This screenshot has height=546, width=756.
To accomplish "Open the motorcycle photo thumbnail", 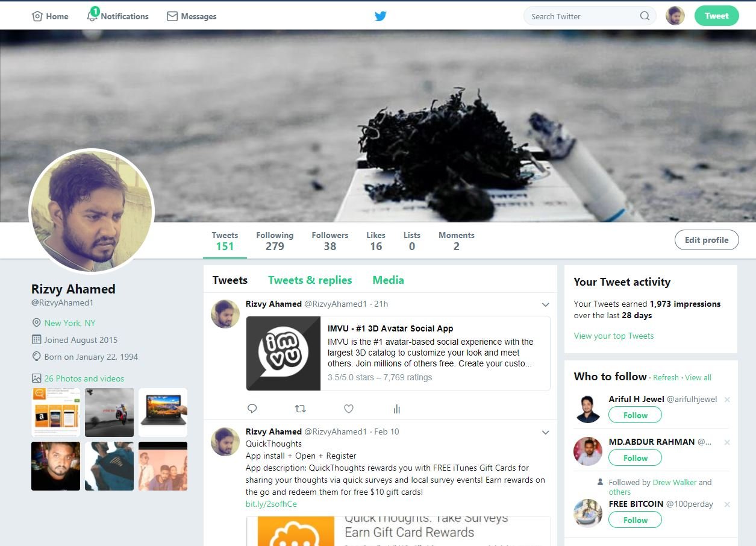I will point(109,412).
